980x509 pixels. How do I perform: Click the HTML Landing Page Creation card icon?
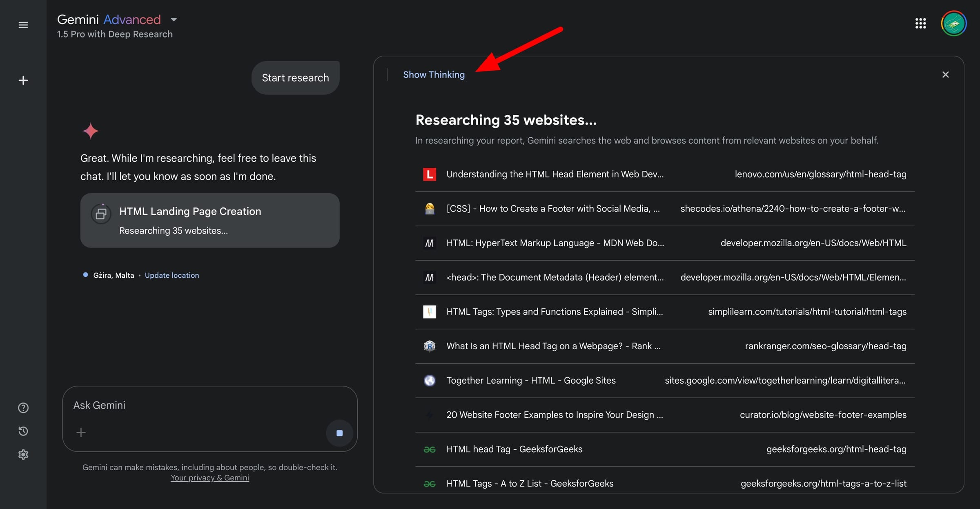tap(101, 214)
